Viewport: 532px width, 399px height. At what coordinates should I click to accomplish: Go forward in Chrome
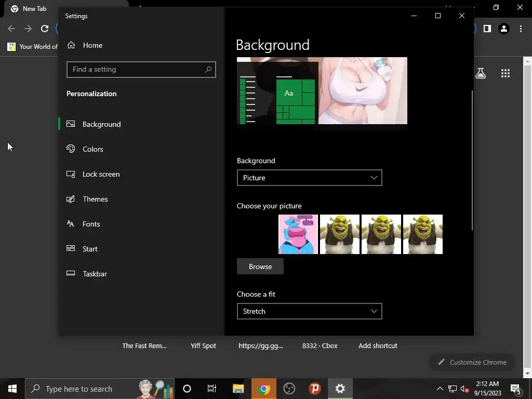[x=28, y=29]
